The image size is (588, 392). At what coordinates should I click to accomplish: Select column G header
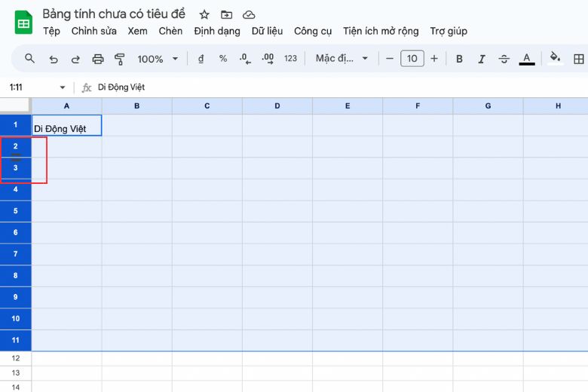coord(488,106)
